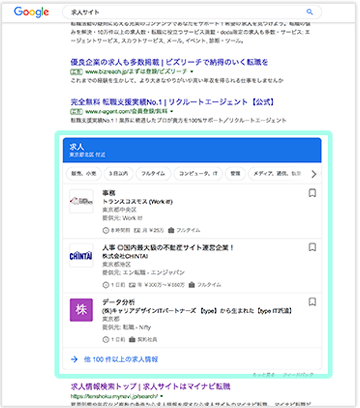This screenshot has width=360, height=408.
Task: Click the 株式会社CHINTAI company name
Action: pyautogui.click(x=125, y=256)
